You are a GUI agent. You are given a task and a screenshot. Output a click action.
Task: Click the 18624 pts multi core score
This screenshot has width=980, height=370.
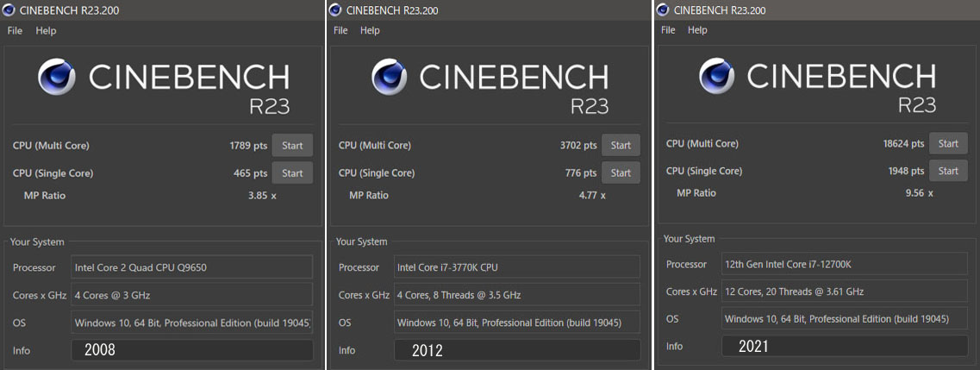tap(903, 143)
